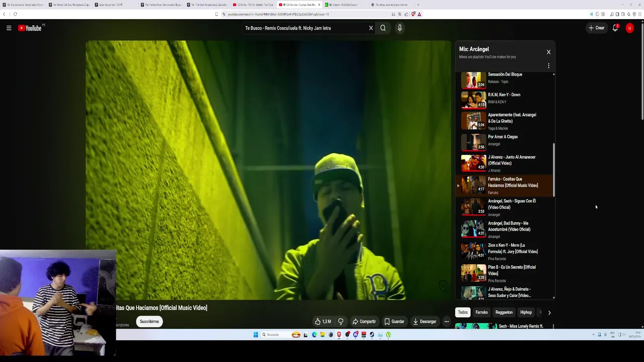Open the Brave Shields lion icon
Screen dimensions: 644x362
coord(413,14)
